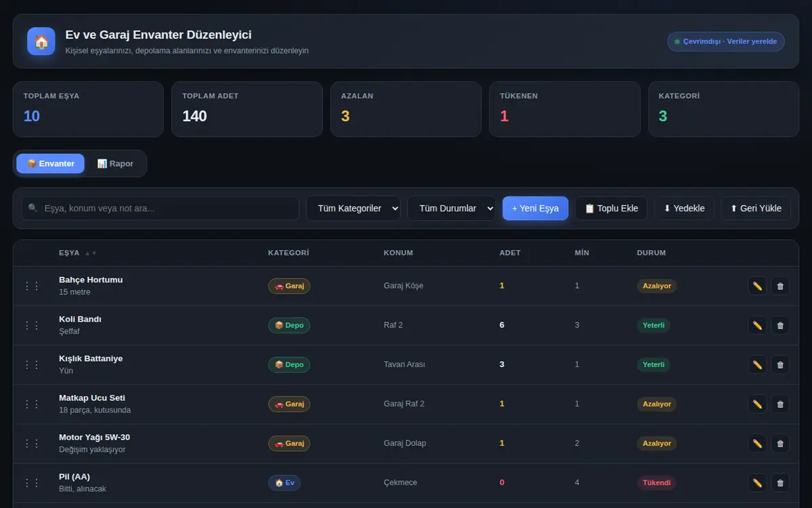Edit the Kışlık Battaniye entry
The height and width of the screenshot is (508, 812).
757,364
